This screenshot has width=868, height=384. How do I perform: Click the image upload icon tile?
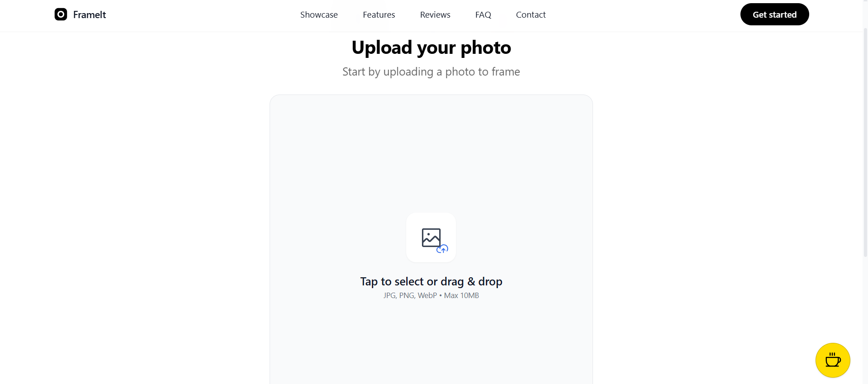coord(431,237)
